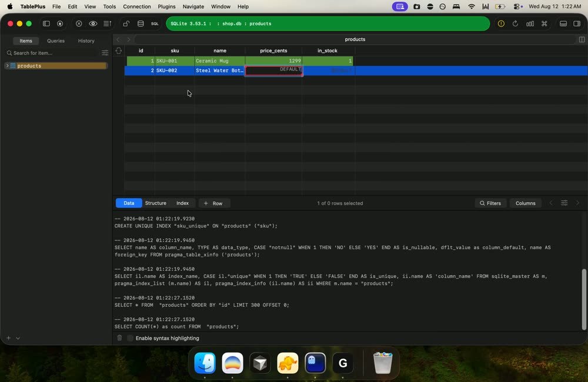Click the in_stock column header
The height and width of the screenshot is (382, 588).
coord(328,51)
